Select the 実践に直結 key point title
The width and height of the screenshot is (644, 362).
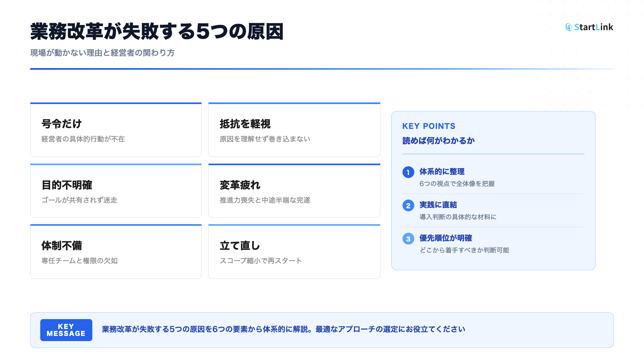(x=438, y=205)
